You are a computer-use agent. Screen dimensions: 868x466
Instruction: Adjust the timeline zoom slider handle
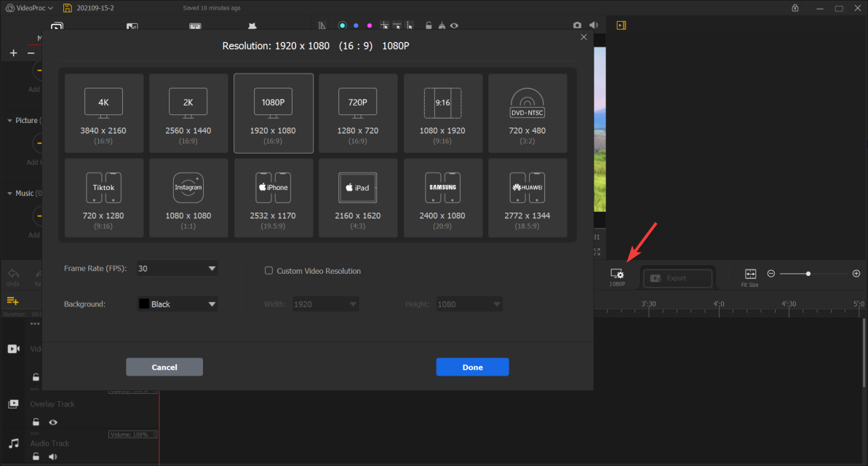[808, 274]
